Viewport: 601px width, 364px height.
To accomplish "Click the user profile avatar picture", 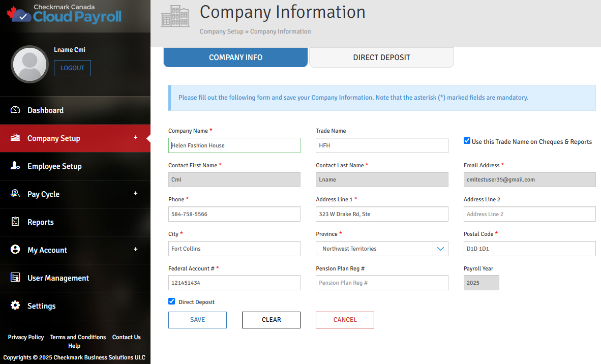I will click(x=29, y=64).
